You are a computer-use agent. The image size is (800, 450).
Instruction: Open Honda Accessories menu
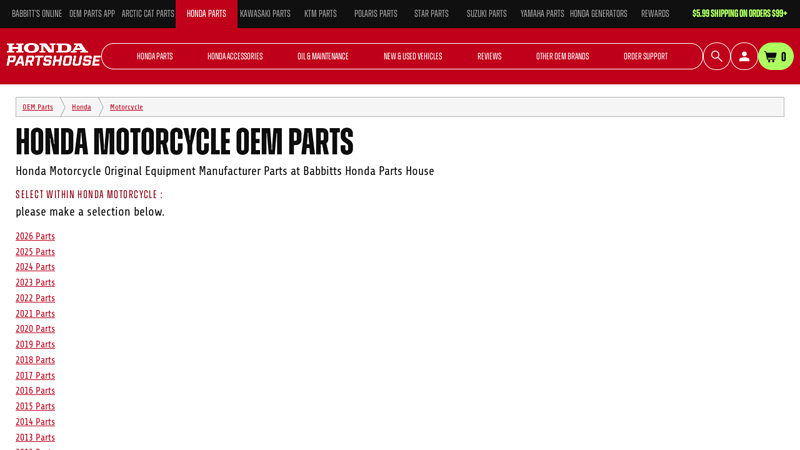(235, 56)
